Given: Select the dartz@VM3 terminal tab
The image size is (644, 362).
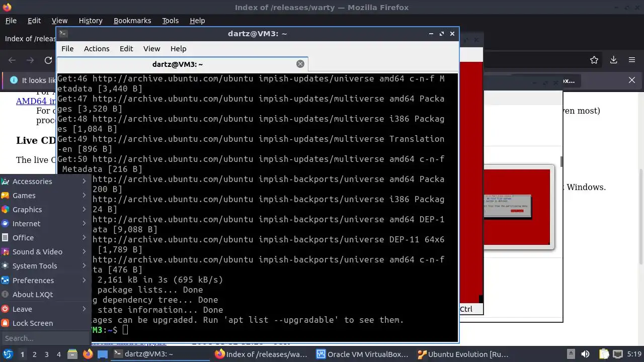Looking at the screenshot, I should point(182,64).
